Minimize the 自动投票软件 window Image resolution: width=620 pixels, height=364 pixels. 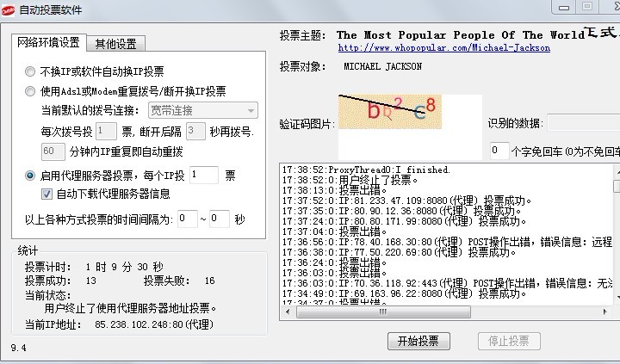pyautogui.click(x=564, y=8)
